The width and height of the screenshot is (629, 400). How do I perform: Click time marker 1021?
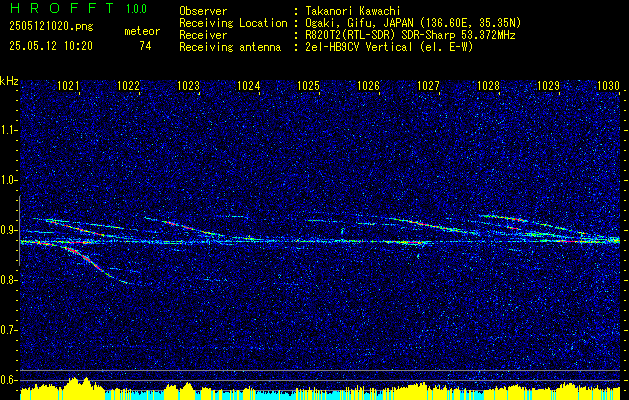(69, 86)
